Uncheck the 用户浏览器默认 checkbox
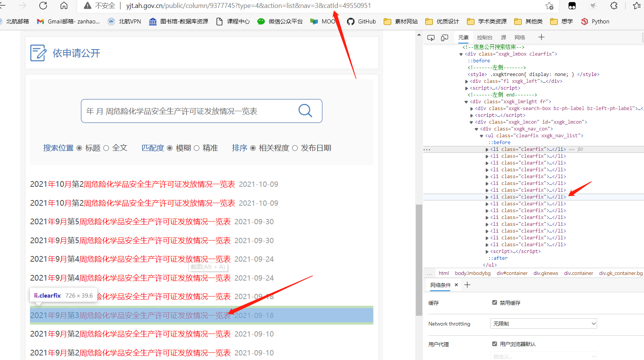 pos(495,344)
